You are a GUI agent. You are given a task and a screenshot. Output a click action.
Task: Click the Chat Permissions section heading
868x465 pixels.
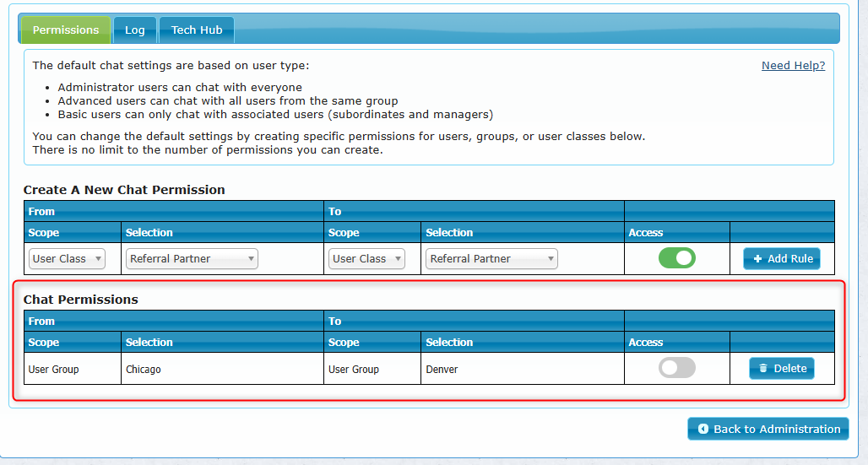pos(80,300)
